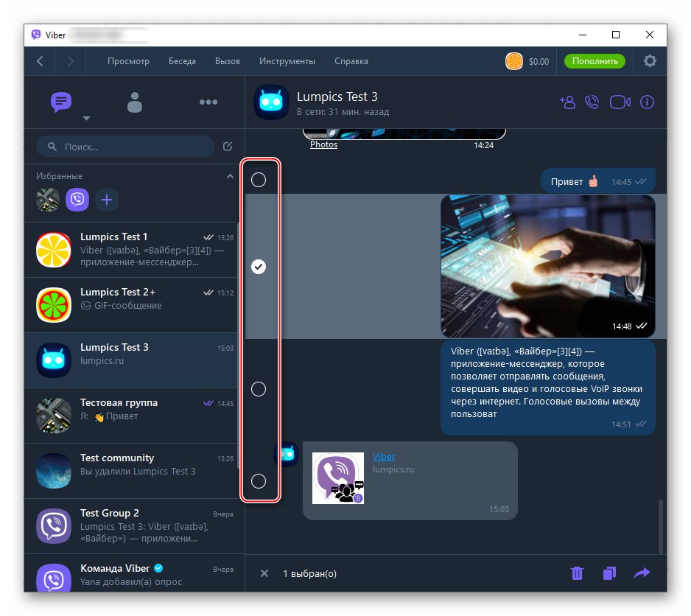Viewport: 691px width, 616px height.
Task: Click the Lumpics Test 3 chat title
Action: click(337, 97)
